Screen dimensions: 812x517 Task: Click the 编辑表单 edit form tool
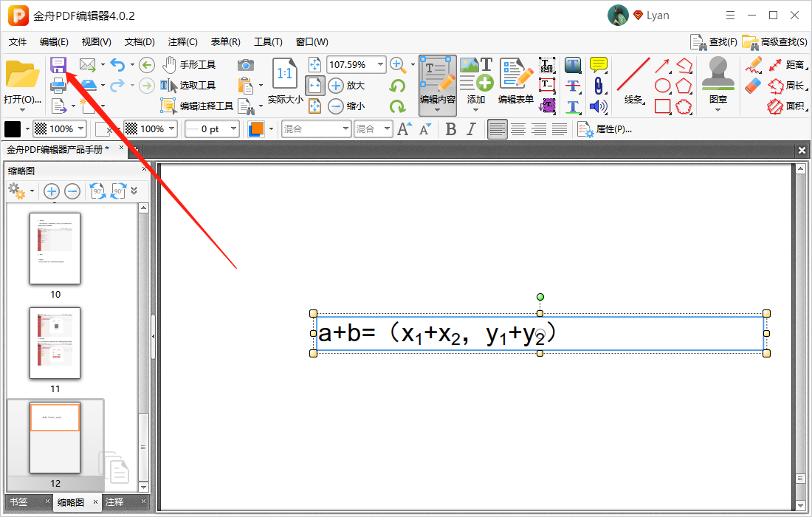tap(516, 81)
